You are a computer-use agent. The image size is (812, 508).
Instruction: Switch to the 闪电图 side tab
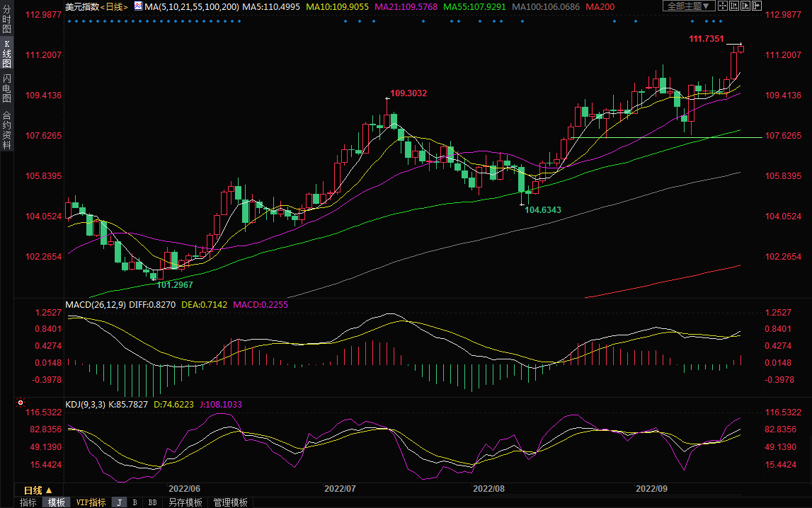point(6,87)
